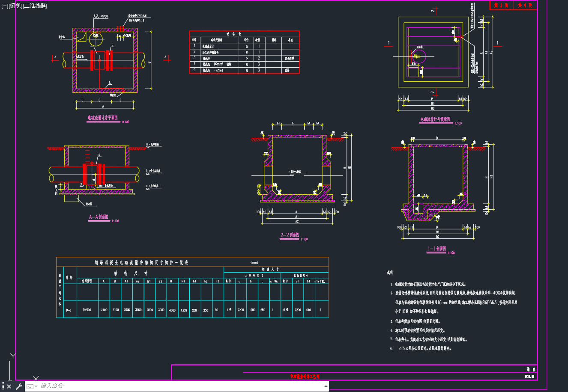Select the red 电磁流量计井工艺图 title block text

pos(305,377)
